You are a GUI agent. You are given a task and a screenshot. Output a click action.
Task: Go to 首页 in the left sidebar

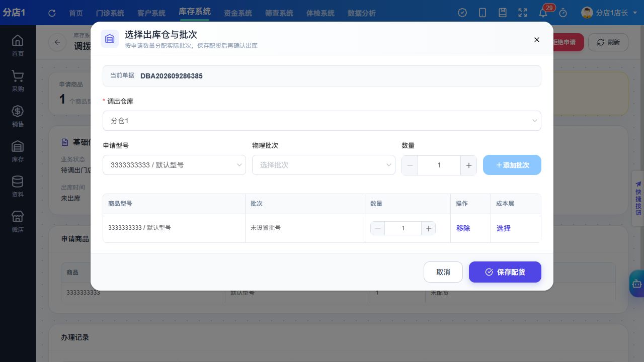click(x=18, y=45)
